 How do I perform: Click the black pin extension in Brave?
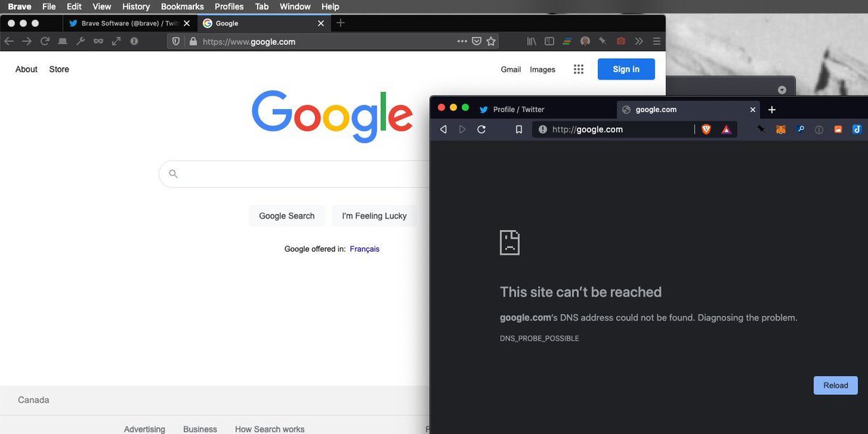click(x=761, y=129)
